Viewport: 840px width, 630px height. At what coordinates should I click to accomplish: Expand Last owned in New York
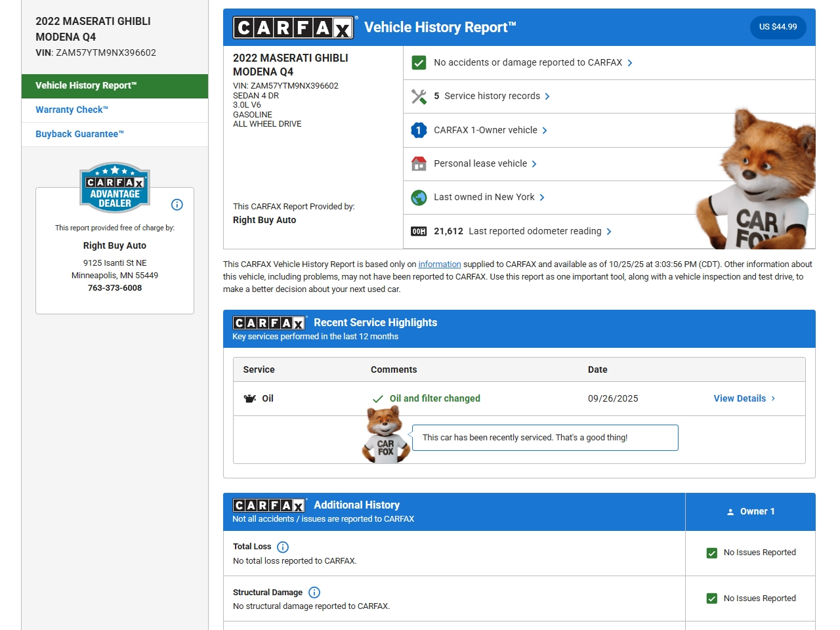coord(489,198)
